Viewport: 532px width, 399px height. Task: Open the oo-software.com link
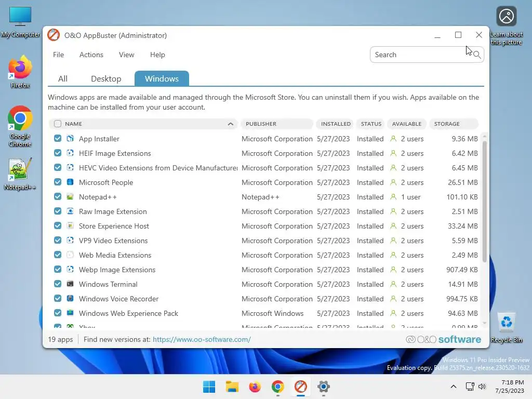click(x=202, y=339)
